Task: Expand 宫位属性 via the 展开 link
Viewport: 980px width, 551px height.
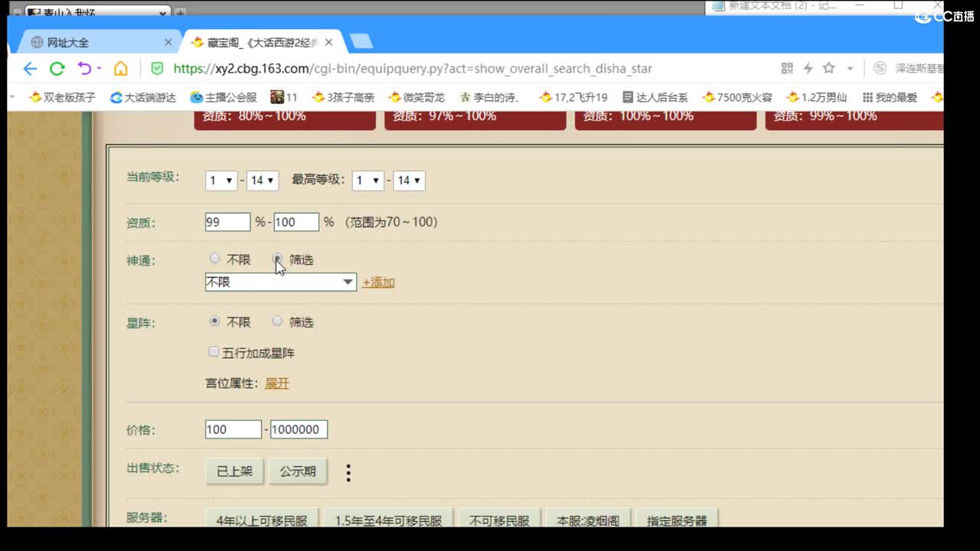Action: (276, 383)
